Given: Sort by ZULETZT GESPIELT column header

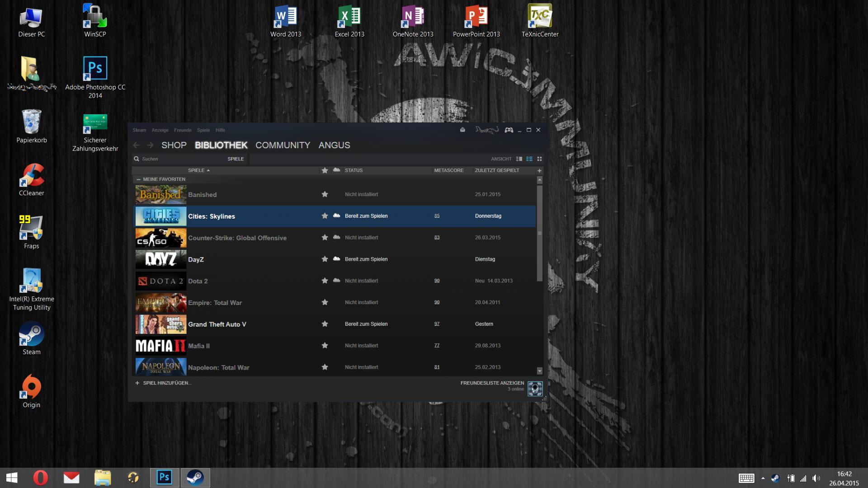Looking at the screenshot, I should pos(497,170).
